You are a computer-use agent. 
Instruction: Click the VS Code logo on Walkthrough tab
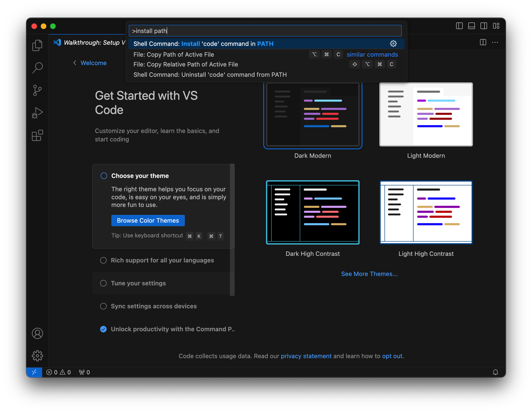57,42
